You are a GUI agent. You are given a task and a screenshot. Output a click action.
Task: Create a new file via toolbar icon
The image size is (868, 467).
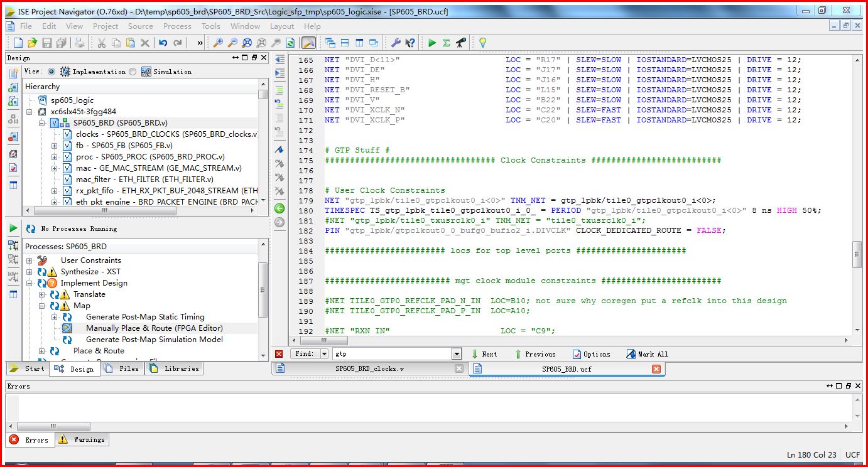(x=18, y=43)
